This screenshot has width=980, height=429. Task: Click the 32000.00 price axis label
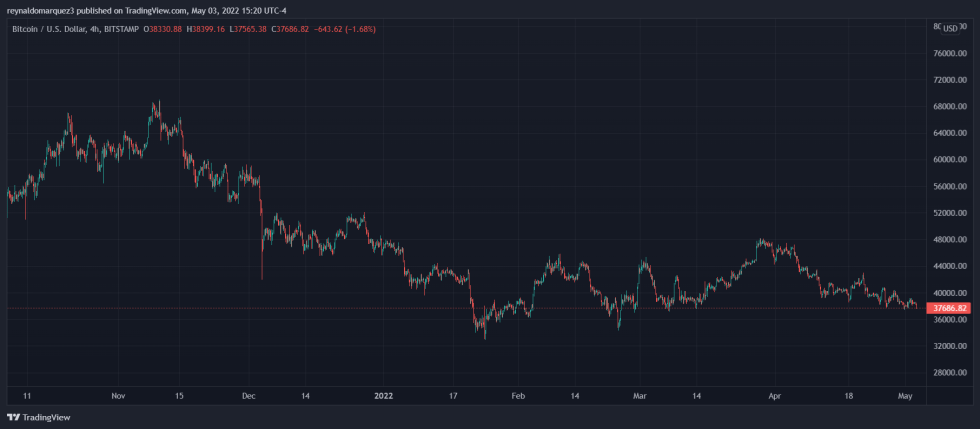(949, 346)
